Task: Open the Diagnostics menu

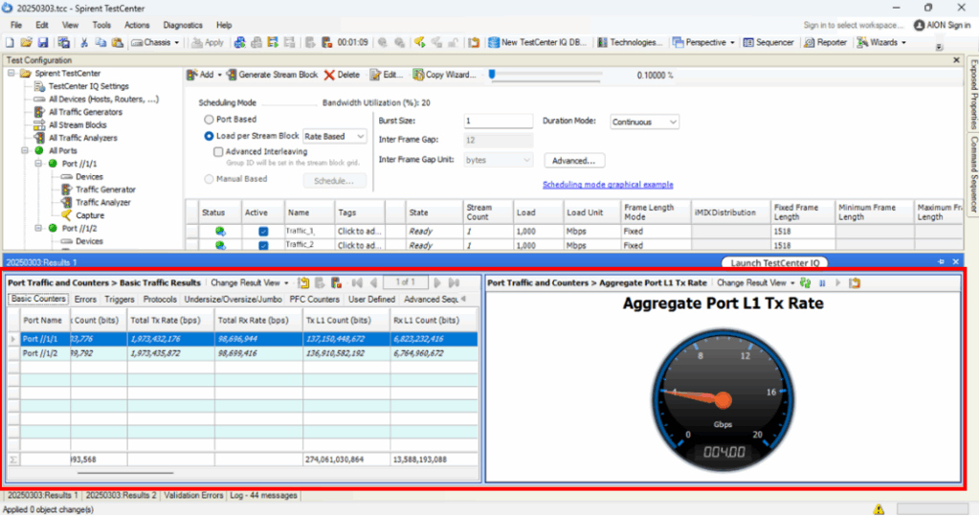Action: pos(183,25)
